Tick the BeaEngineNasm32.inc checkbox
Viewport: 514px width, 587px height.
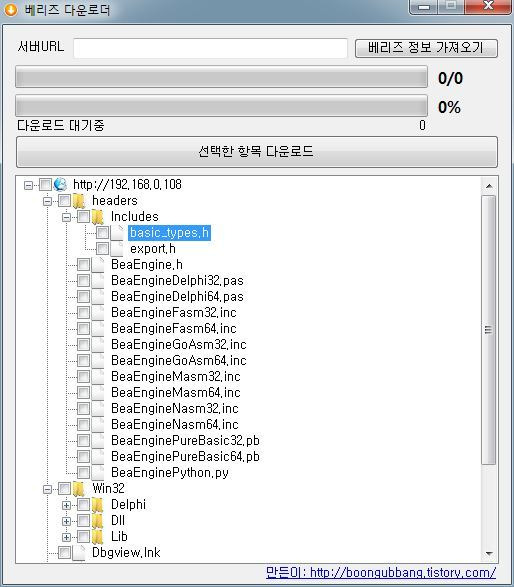pos(83,409)
